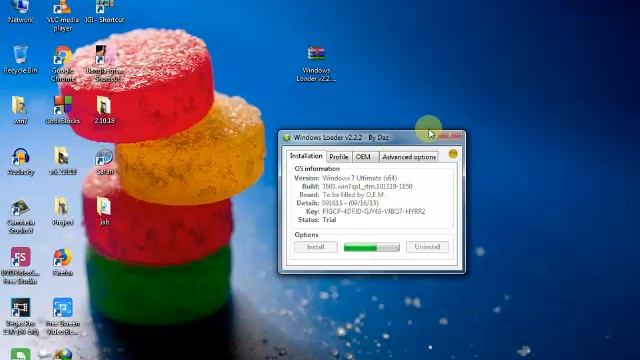Launch the Camtasia Studio shortcut
Viewport: 640px width, 360px height.
pyautogui.click(x=20, y=216)
